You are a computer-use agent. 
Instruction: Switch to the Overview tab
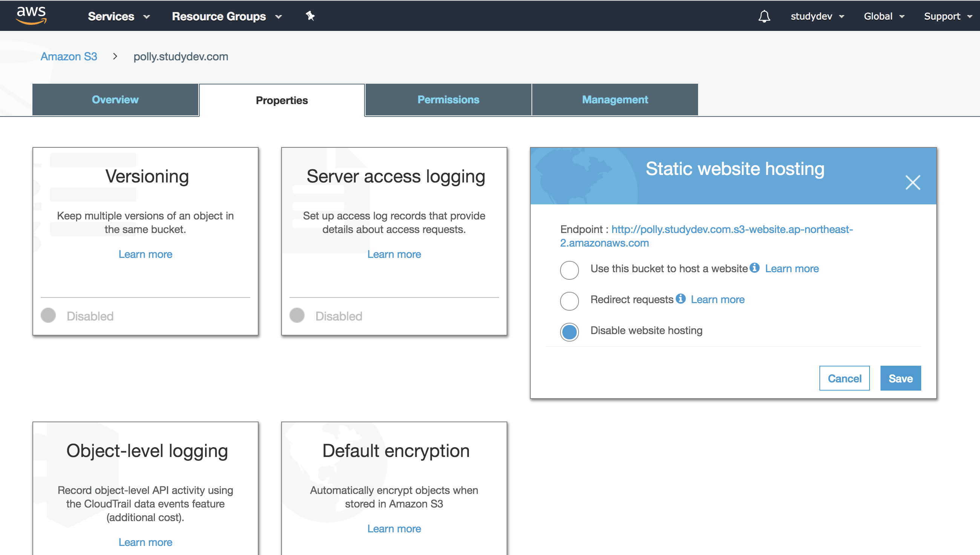click(115, 100)
